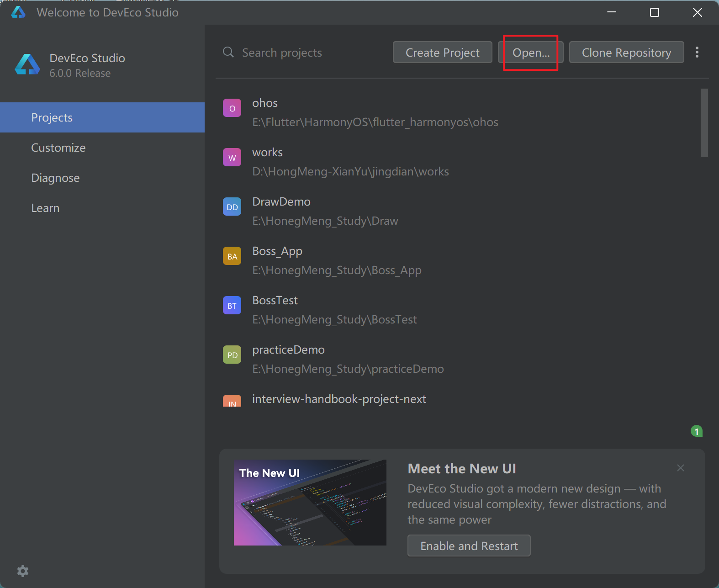Click path E:\HonegMeng_Study\Draw
Screen dimensions: 719x588
coord(325,221)
